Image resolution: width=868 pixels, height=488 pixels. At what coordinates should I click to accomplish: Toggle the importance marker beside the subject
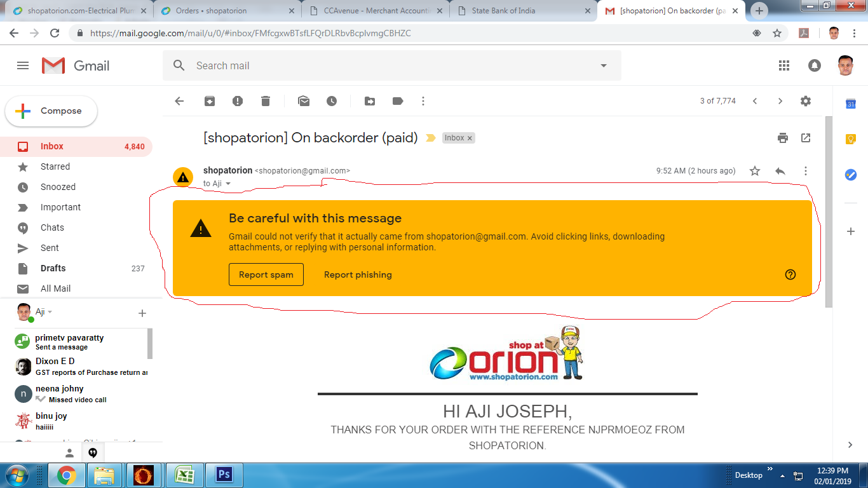[x=431, y=138]
